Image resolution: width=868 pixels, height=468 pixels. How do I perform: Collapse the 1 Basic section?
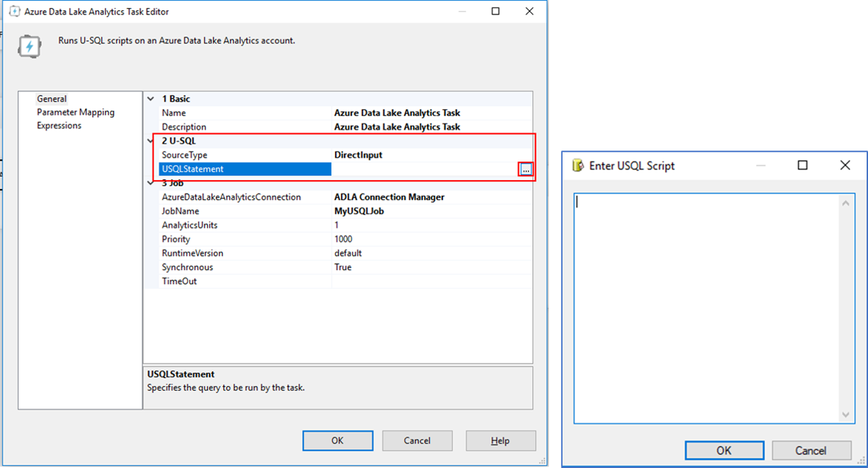[150, 98]
